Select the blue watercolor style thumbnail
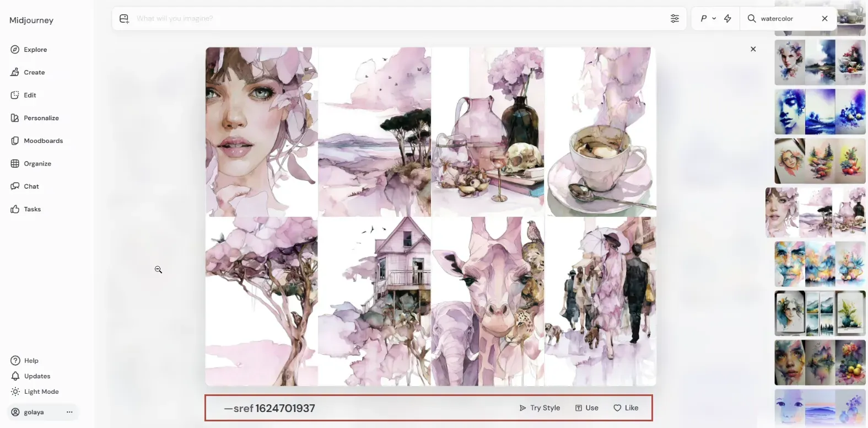The image size is (868, 428). (x=820, y=112)
